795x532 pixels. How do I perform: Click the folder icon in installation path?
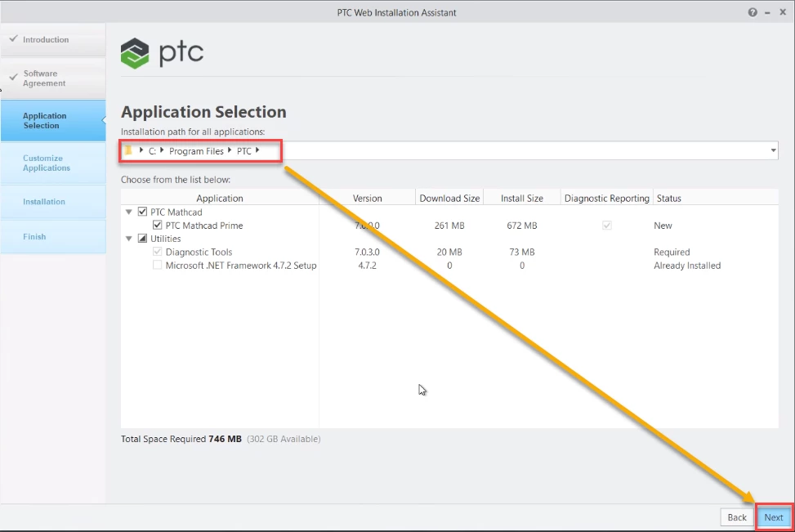(128, 150)
